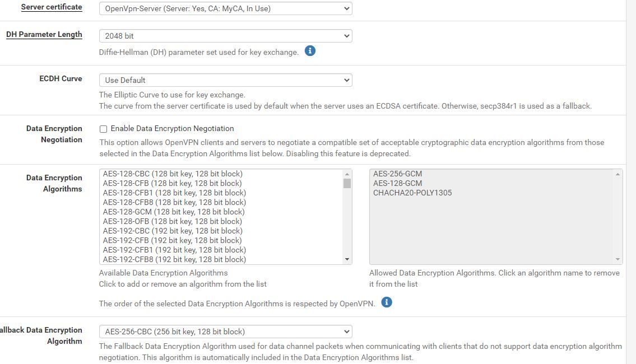Click scroll up arrow in available algorithms list
The width and height of the screenshot is (636, 364).
[347, 174]
